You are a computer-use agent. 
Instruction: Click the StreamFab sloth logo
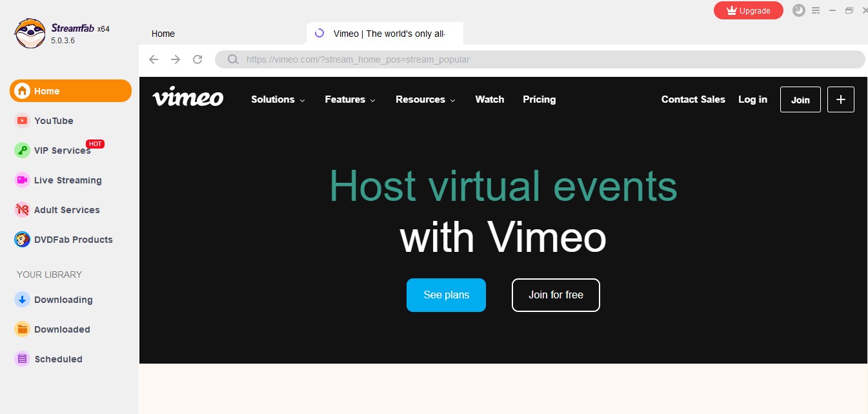[30, 34]
